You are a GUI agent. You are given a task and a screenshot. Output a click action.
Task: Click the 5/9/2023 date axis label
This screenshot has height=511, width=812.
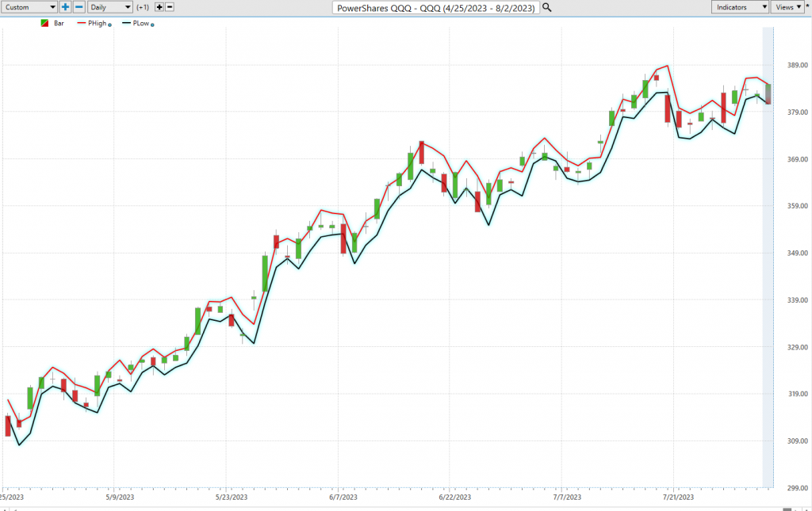coord(120,498)
